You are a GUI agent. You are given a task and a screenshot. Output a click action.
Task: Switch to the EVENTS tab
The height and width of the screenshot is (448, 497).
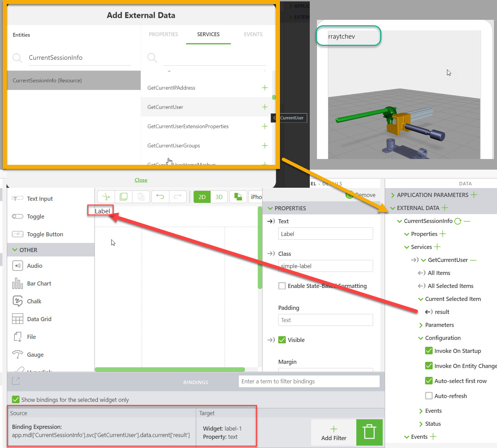253,34
